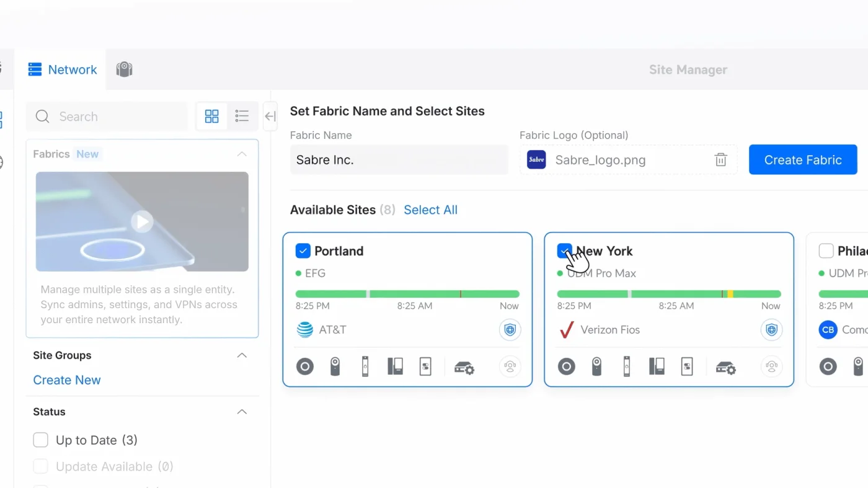The image size is (868, 488).
Task: Open New York's Access door reader icon
Action: point(627,366)
